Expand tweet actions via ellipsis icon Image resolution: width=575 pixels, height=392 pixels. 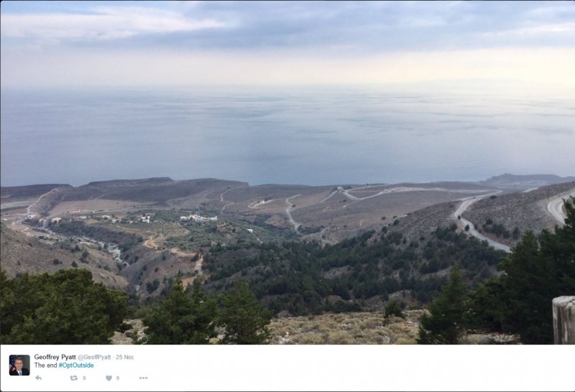143,378
